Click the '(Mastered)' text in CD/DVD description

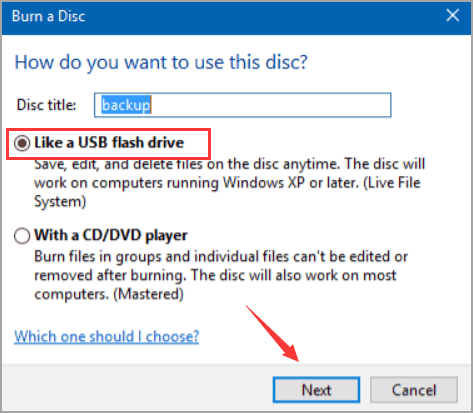pyautogui.click(x=149, y=295)
